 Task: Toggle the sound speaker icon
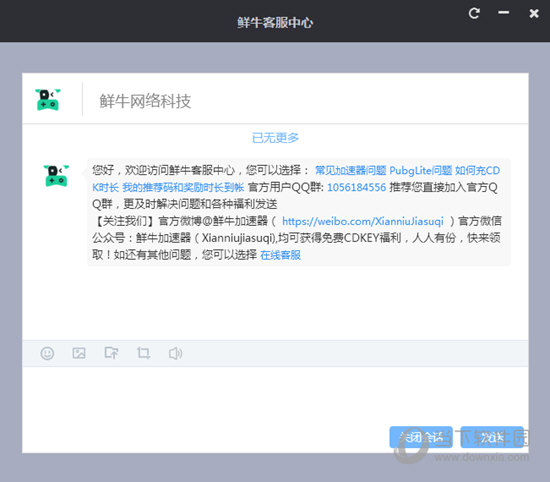click(175, 353)
